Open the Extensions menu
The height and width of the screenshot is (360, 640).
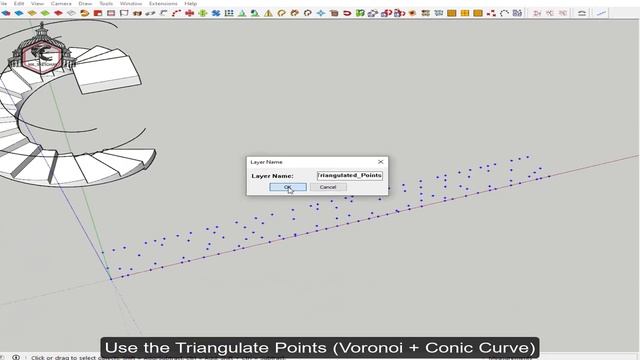(163, 3)
